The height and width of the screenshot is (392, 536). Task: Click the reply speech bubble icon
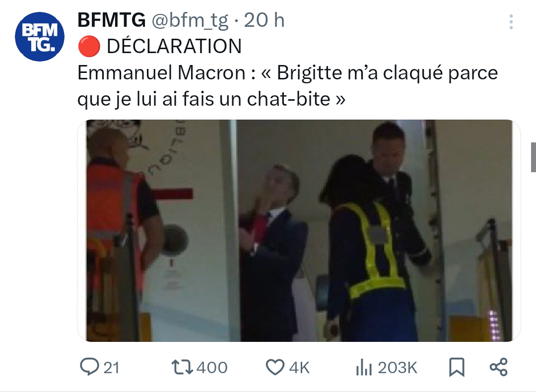tap(89, 367)
